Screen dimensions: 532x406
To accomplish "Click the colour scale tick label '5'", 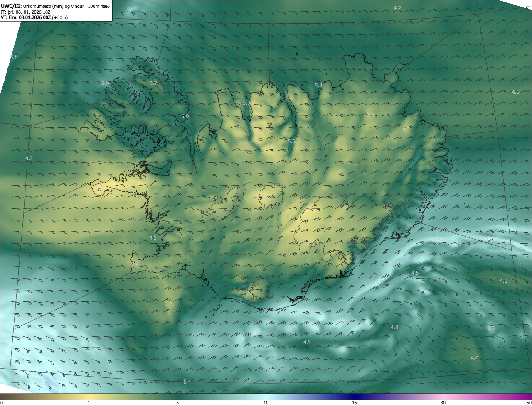I will coord(177,403).
